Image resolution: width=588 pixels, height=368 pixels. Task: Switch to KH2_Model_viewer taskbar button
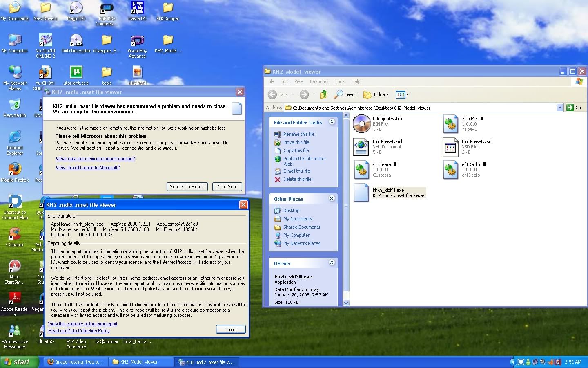[140, 362]
